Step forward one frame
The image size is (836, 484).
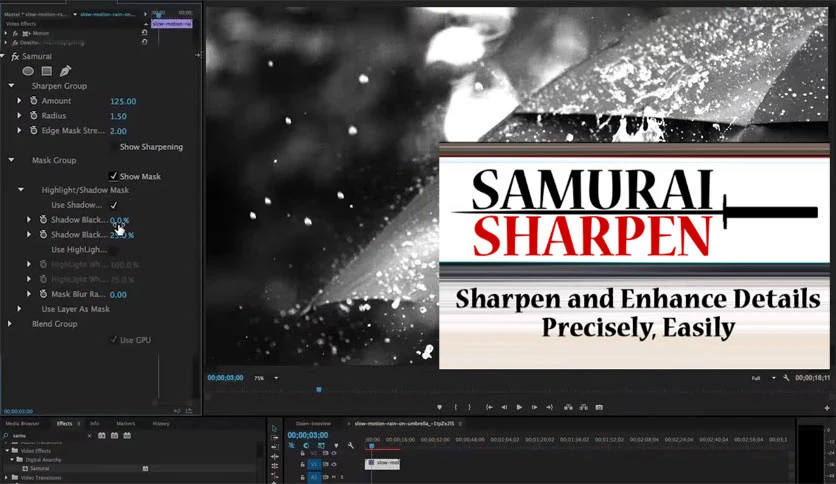534,407
